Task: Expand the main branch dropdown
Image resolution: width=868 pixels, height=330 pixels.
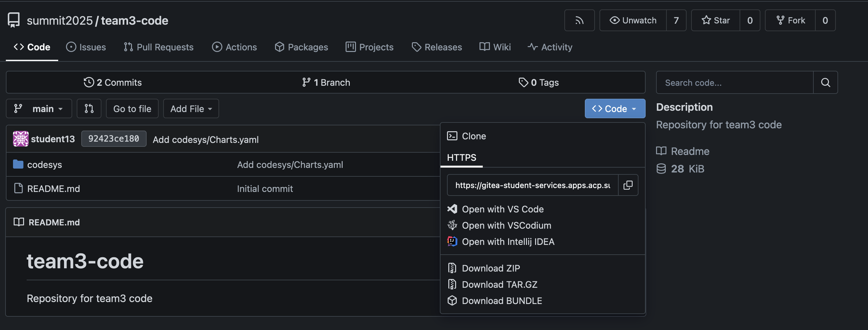Action: [x=39, y=109]
